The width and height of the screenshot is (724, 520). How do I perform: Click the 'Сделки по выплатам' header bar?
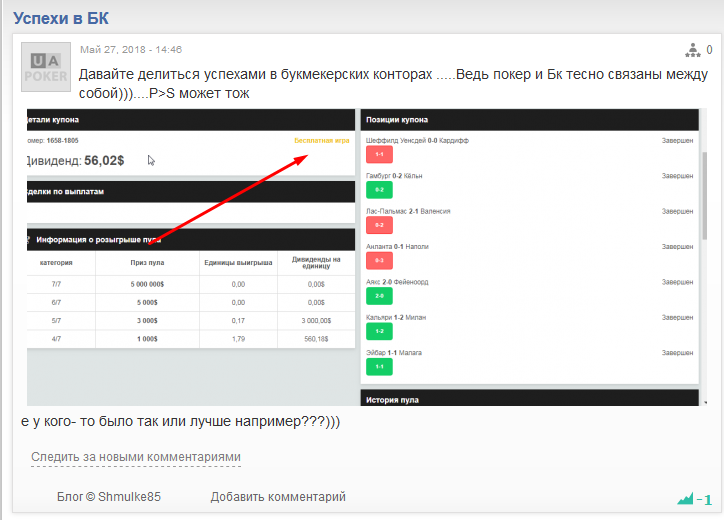[191, 192]
